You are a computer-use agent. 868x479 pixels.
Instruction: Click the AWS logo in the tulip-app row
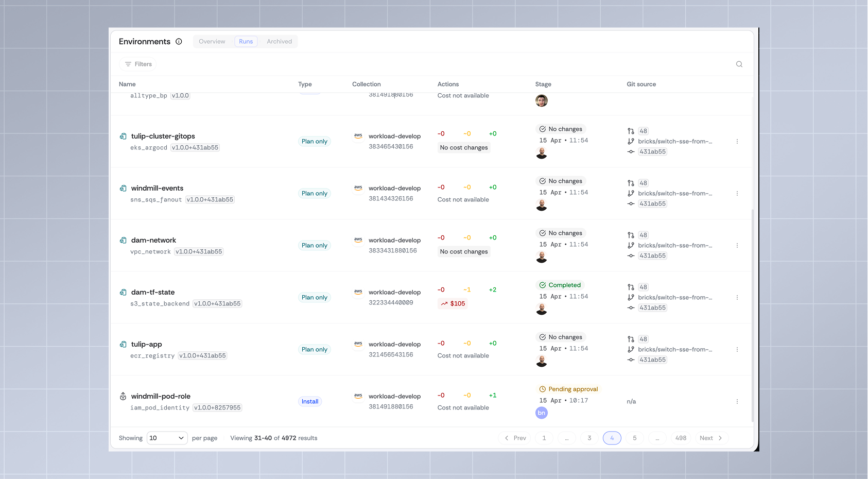pyautogui.click(x=358, y=344)
